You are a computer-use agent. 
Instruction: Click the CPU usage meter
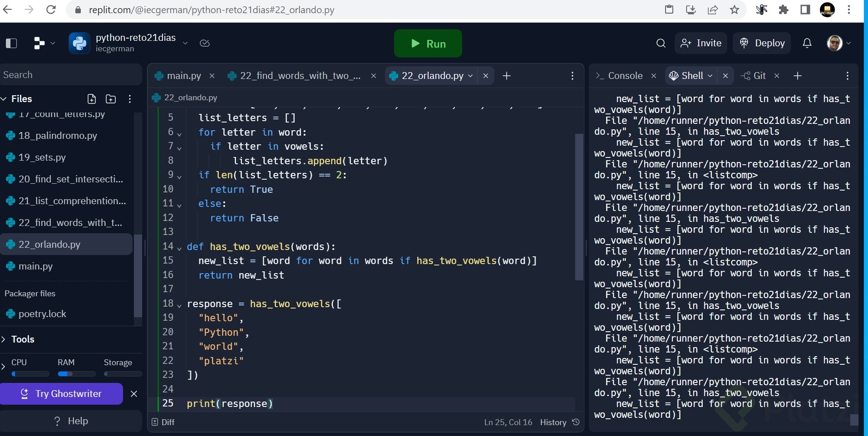tap(30, 374)
